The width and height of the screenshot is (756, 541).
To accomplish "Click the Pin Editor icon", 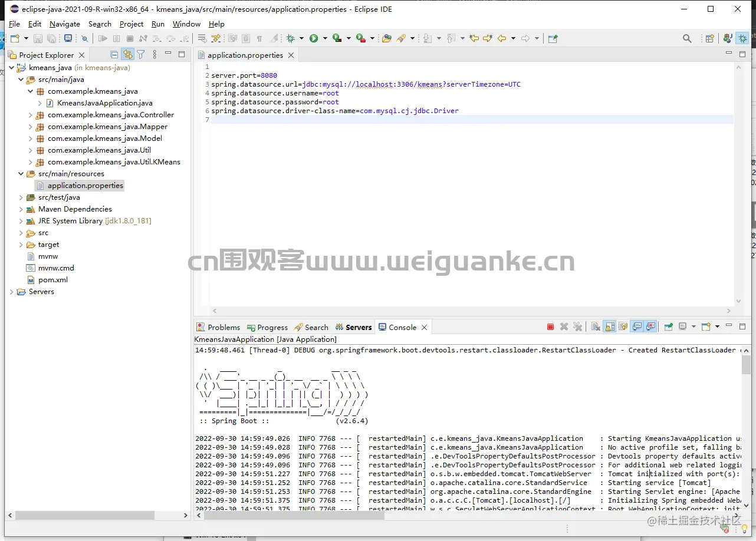I will (553, 38).
